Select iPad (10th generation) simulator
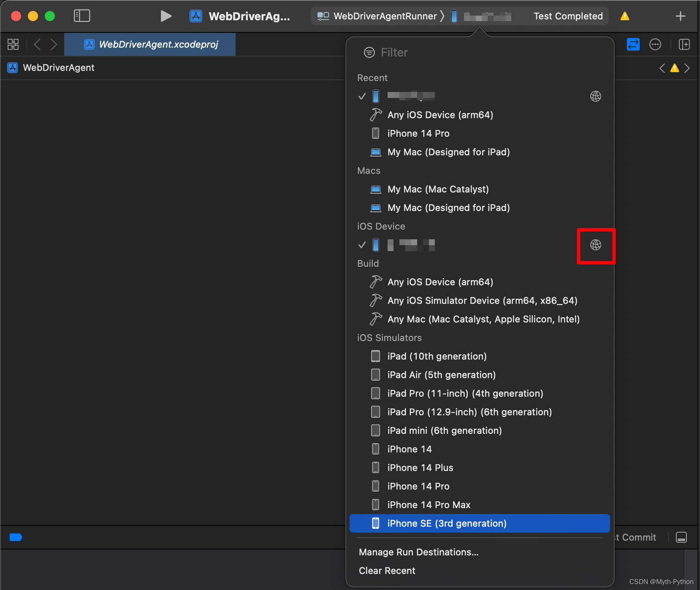The height and width of the screenshot is (590, 700). (x=480, y=356)
